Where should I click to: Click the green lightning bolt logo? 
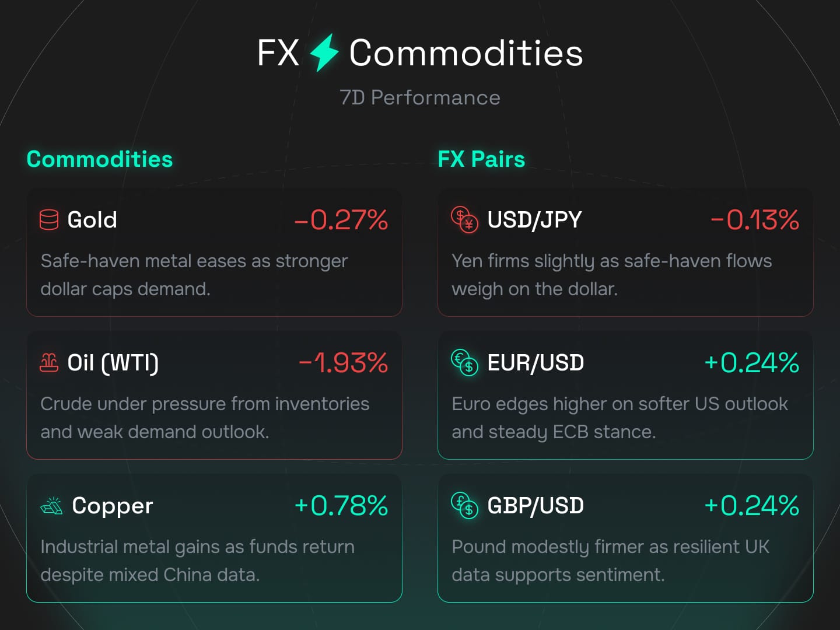click(x=324, y=53)
